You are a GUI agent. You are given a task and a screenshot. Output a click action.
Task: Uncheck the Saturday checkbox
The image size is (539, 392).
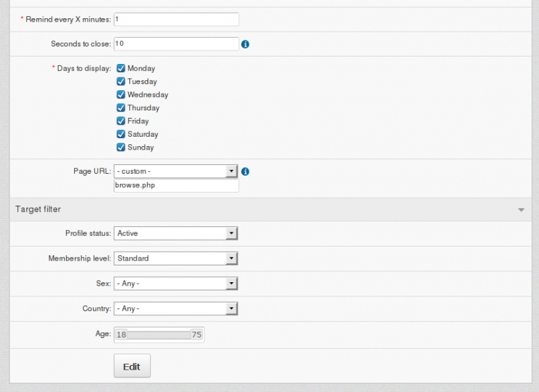pyautogui.click(x=121, y=134)
